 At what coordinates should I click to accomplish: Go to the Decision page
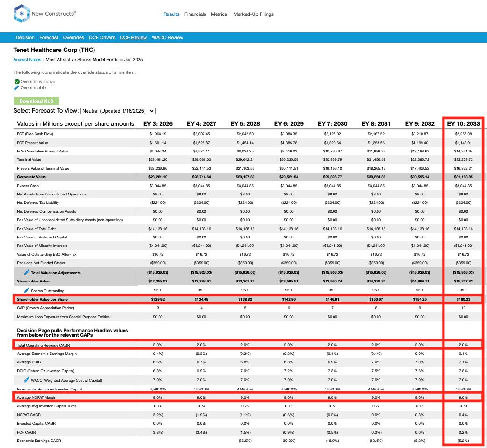click(x=25, y=37)
